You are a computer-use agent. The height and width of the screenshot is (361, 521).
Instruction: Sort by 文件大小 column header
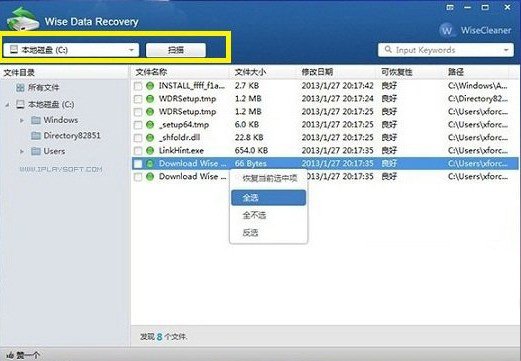tap(250, 72)
